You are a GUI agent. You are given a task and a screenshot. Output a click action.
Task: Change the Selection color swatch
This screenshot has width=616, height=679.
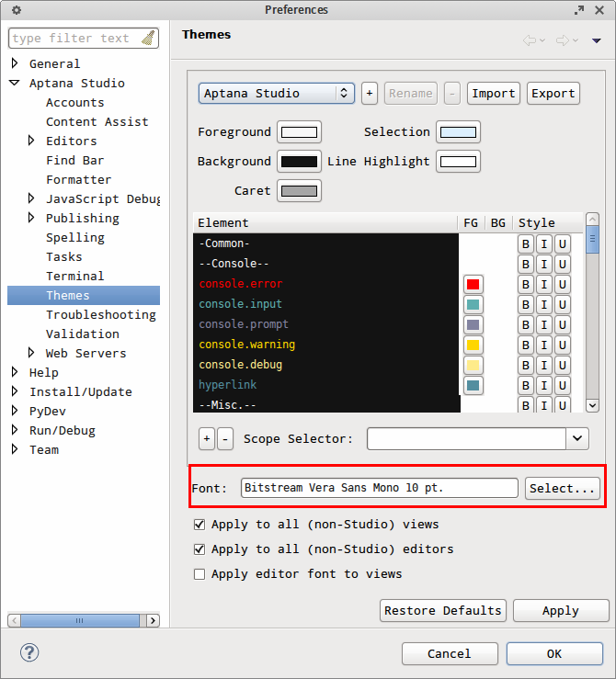(x=458, y=132)
